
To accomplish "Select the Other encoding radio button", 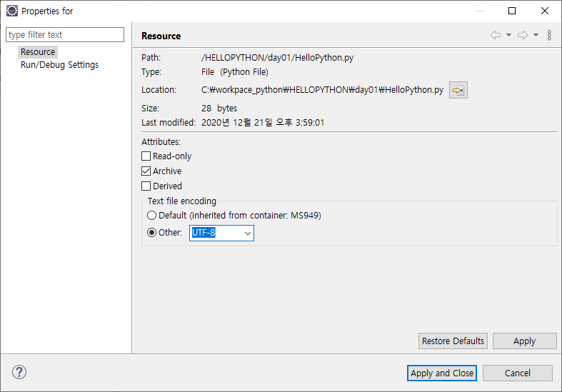I will click(x=151, y=233).
